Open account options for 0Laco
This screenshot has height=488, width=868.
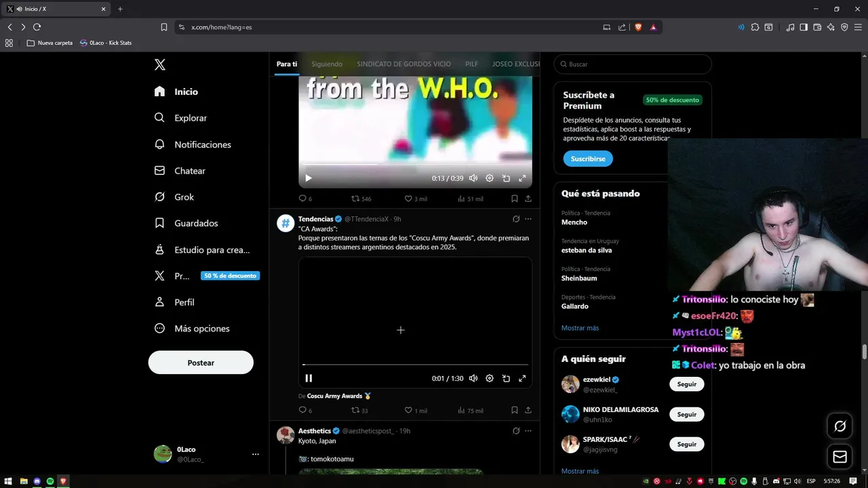tap(256, 454)
